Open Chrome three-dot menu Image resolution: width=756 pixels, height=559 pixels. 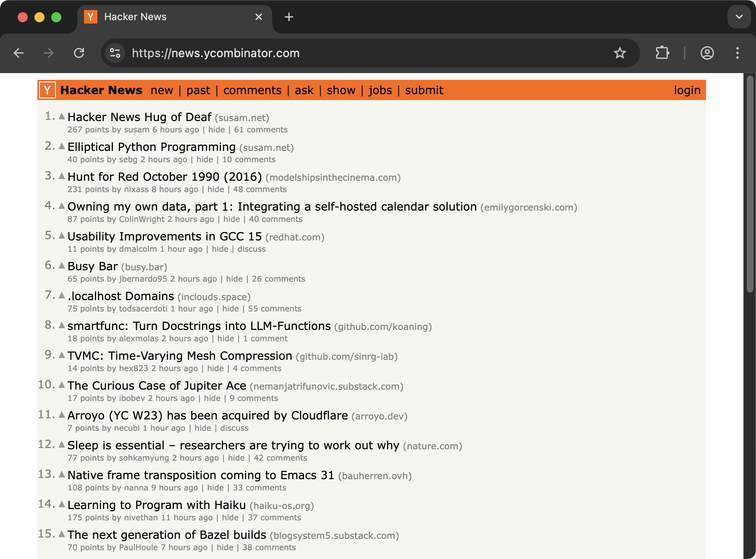coord(737,53)
